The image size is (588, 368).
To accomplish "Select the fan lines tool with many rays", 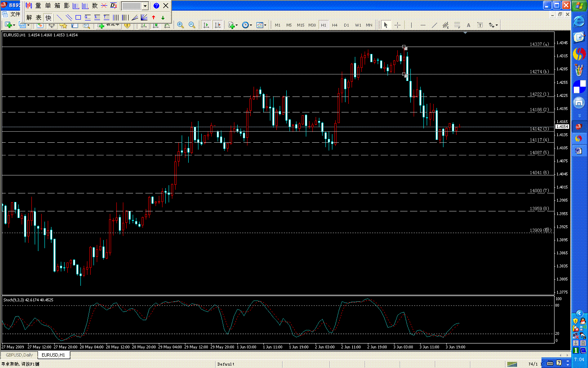I will tap(144, 18).
